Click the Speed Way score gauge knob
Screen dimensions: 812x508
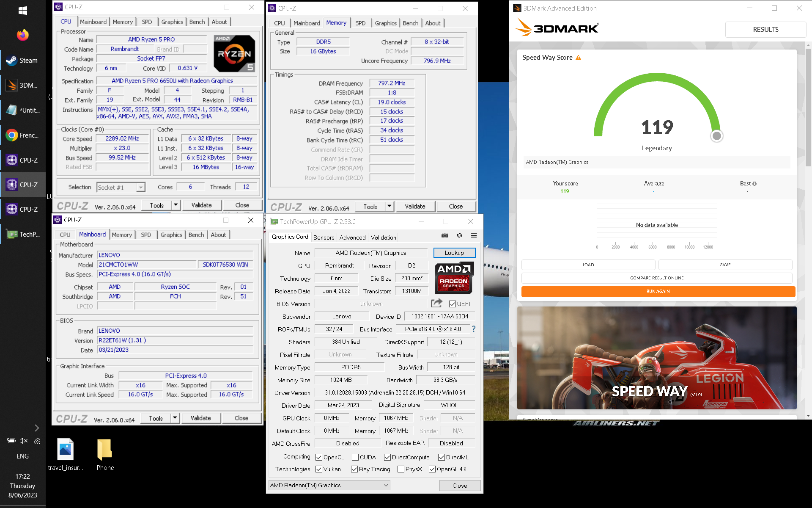coord(716,136)
